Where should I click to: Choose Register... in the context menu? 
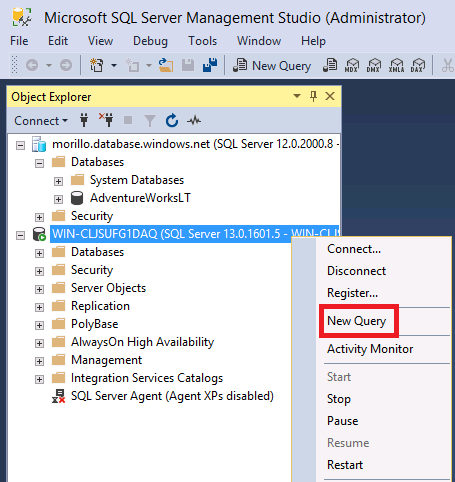352,293
